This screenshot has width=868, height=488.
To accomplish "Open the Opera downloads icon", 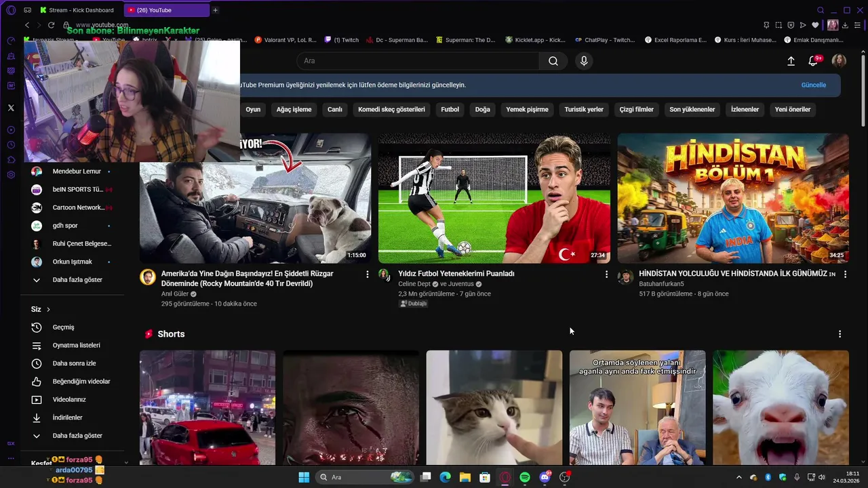I will 846,25.
